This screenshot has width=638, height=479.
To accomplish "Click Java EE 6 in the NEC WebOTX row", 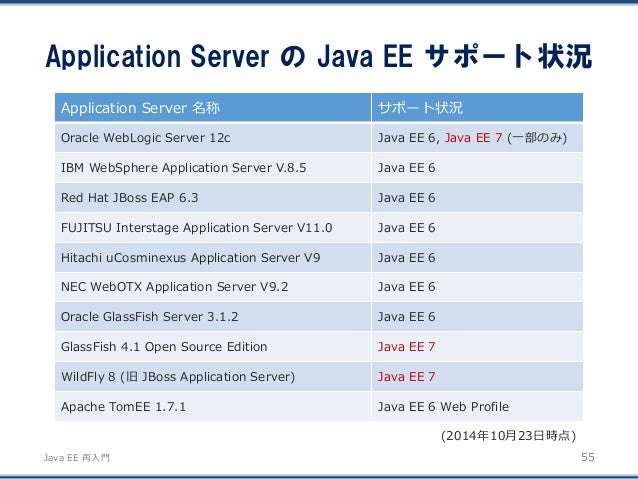I will pos(477,287).
